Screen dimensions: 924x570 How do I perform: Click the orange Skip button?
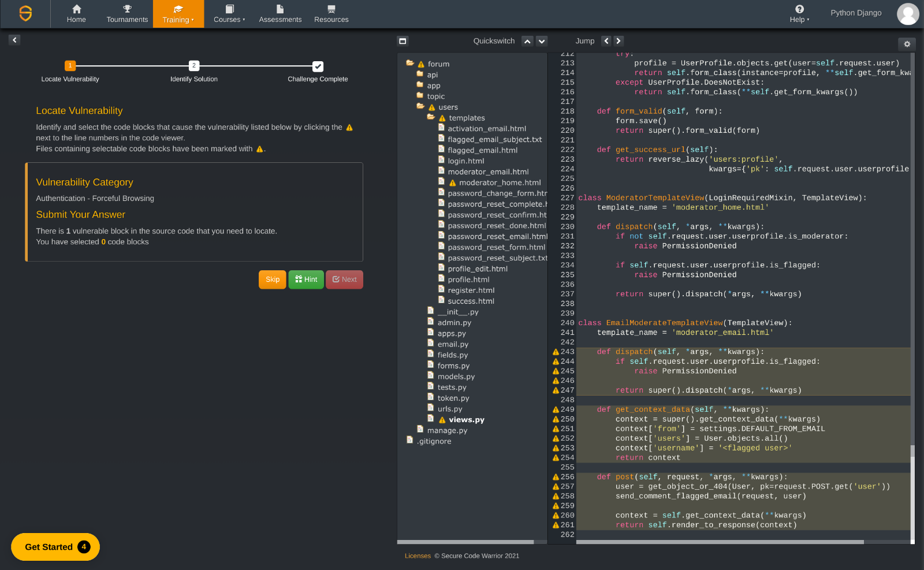click(272, 280)
